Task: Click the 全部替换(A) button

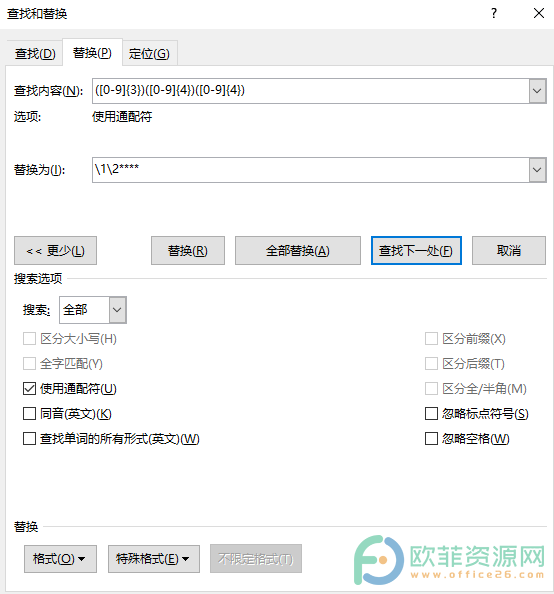Action: 297,250
